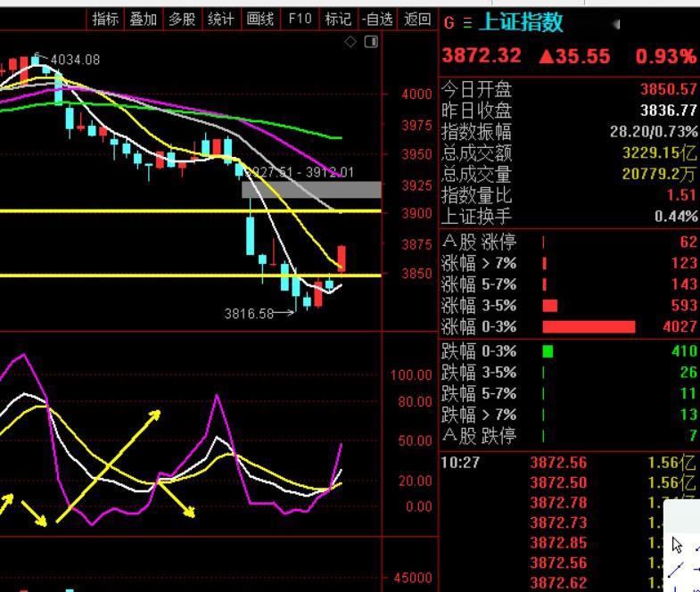The height and width of the screenshot is (592, 700).
Task: Click the tick price 3872.85
Action: [x=558, y=543]
